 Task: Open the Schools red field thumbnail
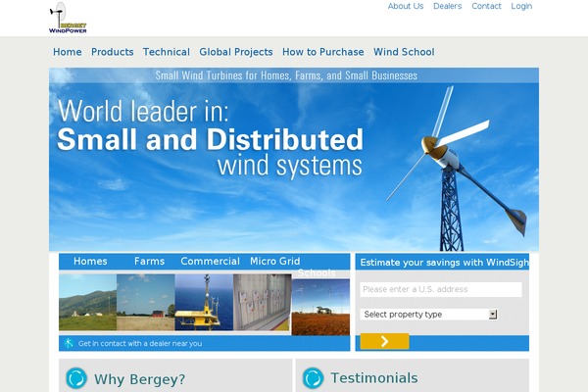tap(320, 307)
